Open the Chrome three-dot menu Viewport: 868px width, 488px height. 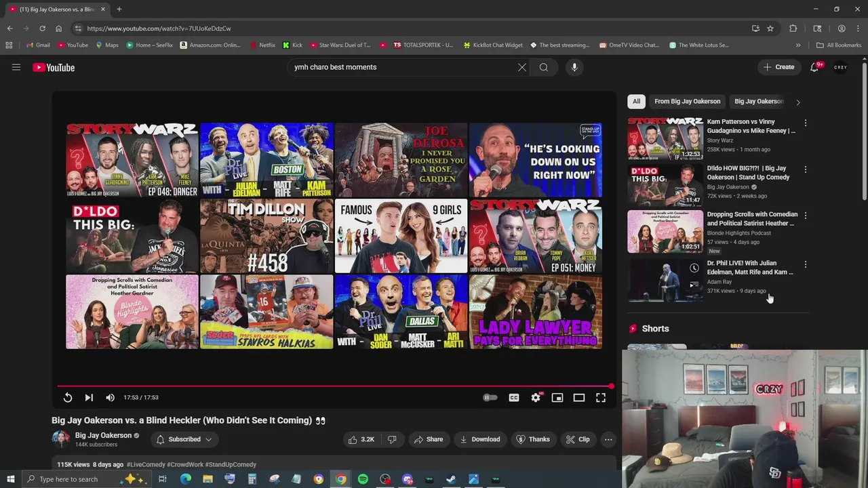click(858, 28)
